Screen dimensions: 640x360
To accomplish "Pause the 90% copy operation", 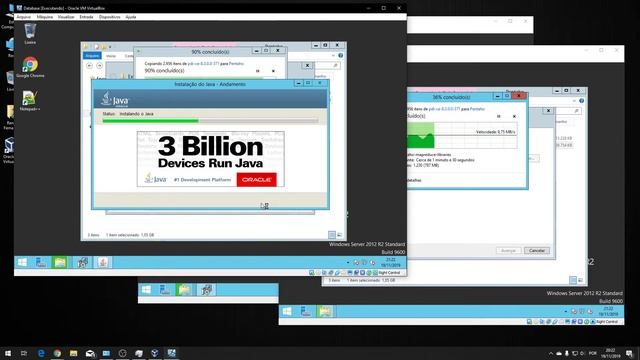I will (258, 71).
